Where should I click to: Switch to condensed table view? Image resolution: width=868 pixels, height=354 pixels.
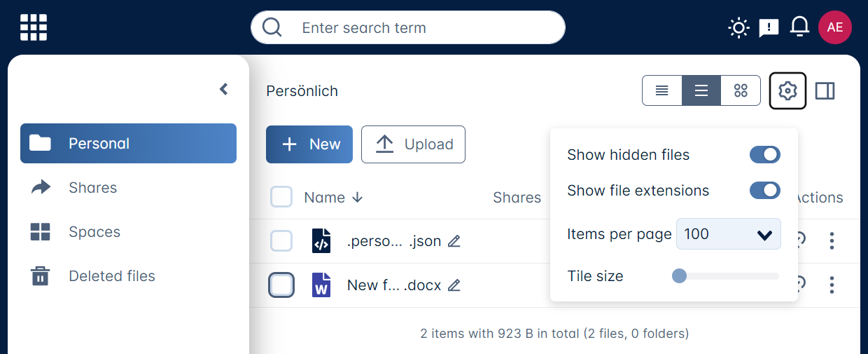[662, 91]
